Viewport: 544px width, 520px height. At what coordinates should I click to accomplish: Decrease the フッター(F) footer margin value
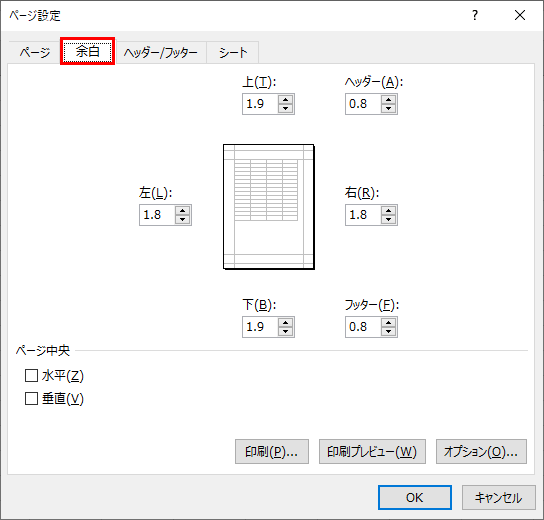click(x=388, y=332)
